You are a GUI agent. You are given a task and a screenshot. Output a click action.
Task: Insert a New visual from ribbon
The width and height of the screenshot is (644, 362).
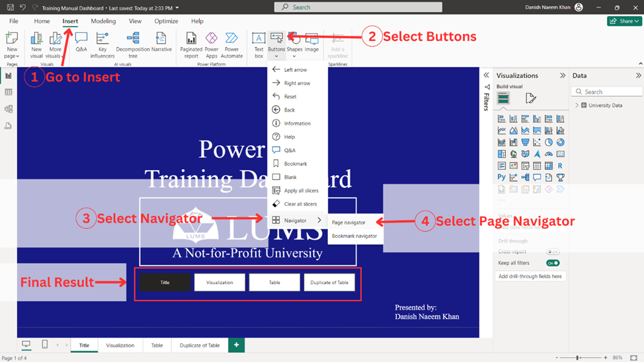click(x=36, y=45)
